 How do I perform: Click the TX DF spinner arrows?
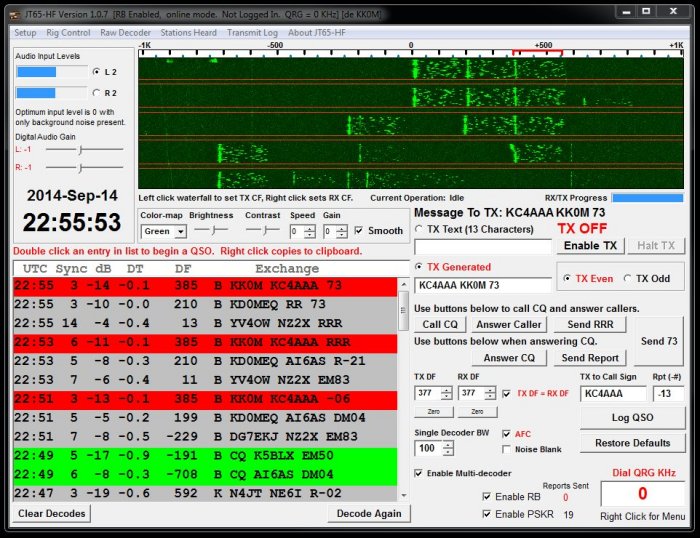(446, 393)
